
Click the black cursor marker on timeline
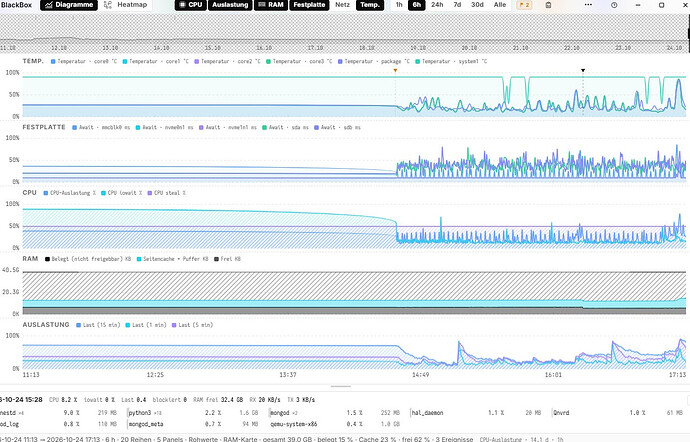tap(583, 70)
